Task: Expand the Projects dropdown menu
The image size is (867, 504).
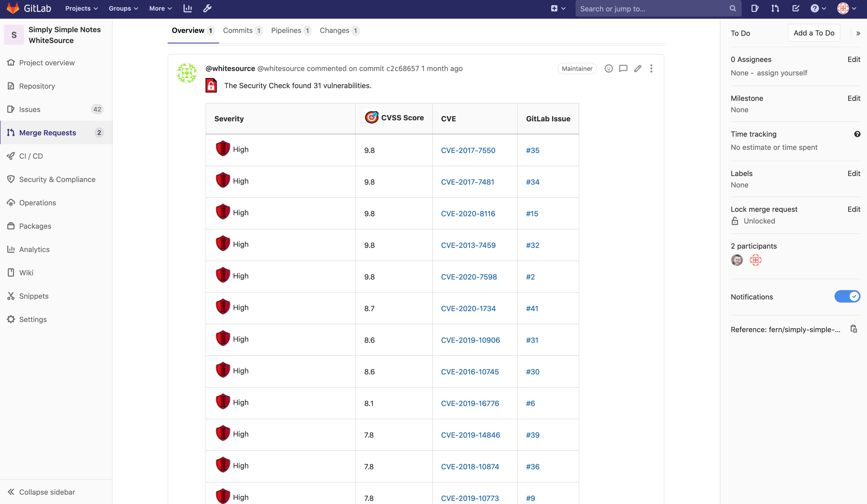Action: click(81, 9)
